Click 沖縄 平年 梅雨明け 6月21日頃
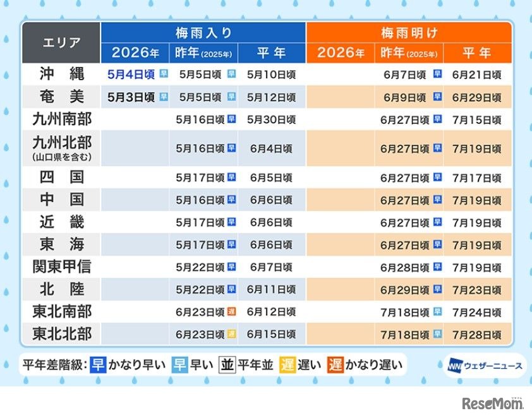532x418 pixels. [x=477, y=75]
